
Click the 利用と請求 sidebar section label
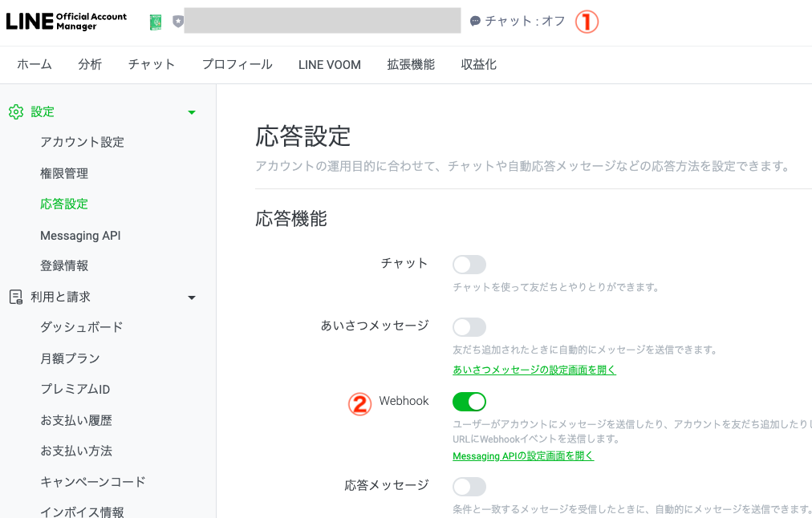[61, 297]
